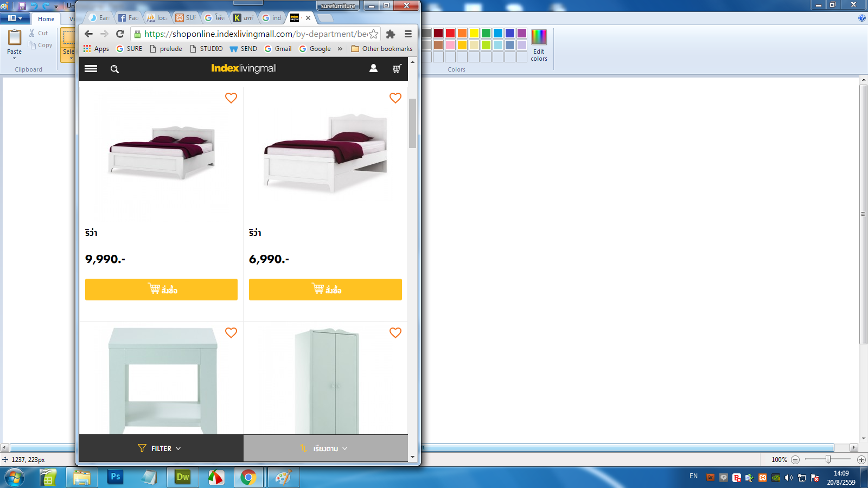Image resolution: width=868 pixels, height=488 pixels.
Task: Click Copy in Paint's ribbon
Action: point(41,45)
